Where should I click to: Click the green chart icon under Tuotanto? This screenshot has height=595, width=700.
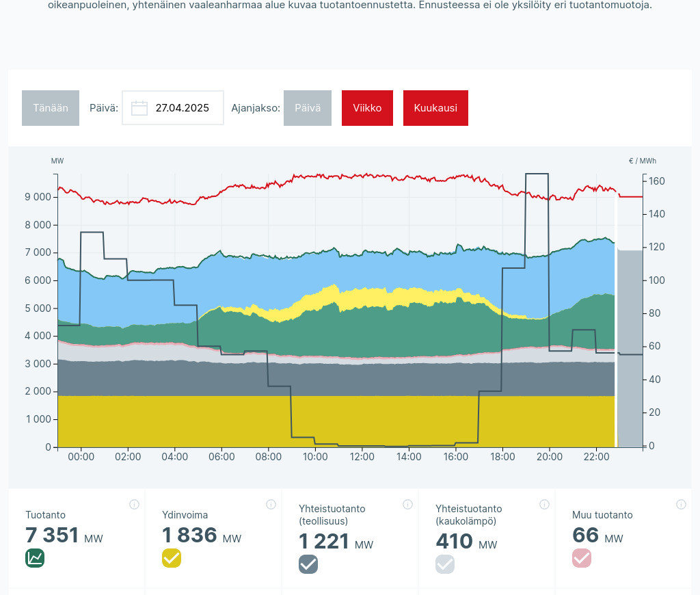coord(35,558)
